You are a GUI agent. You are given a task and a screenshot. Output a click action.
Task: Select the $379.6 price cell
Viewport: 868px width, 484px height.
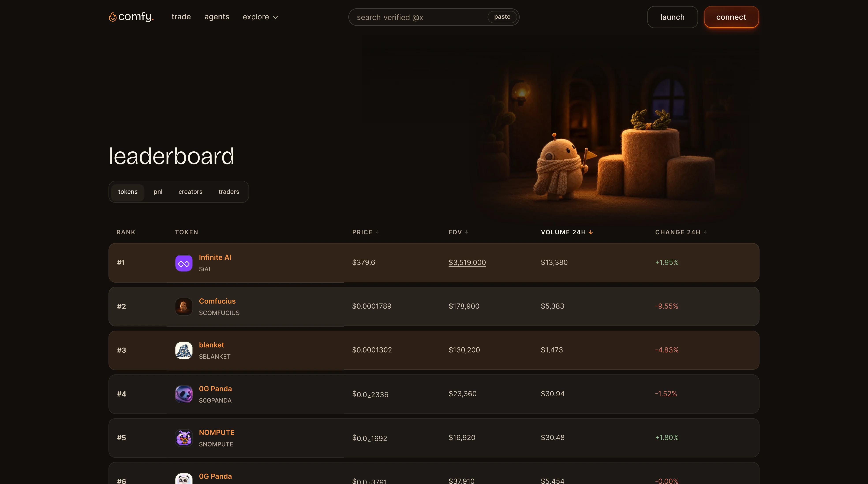coord(364,262)
